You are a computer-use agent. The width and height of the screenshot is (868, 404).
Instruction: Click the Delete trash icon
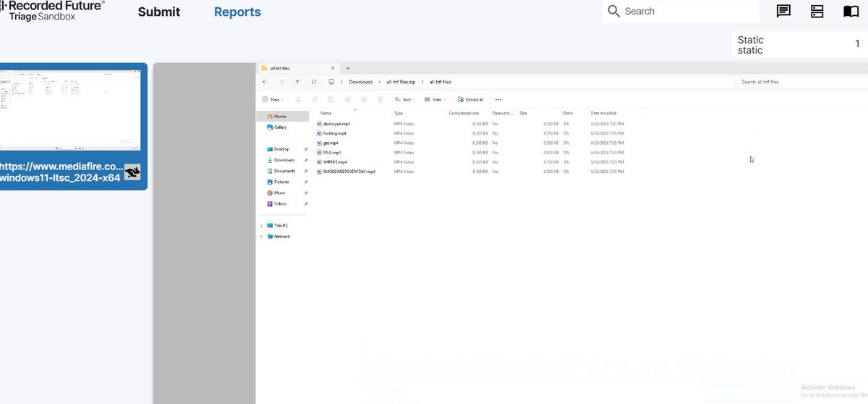(x=380, y=99)
